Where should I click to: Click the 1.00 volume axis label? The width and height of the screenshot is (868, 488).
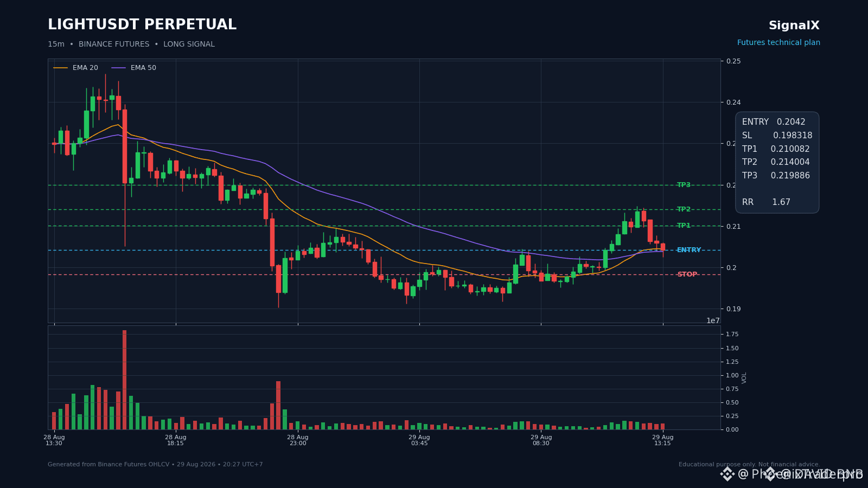732,375
